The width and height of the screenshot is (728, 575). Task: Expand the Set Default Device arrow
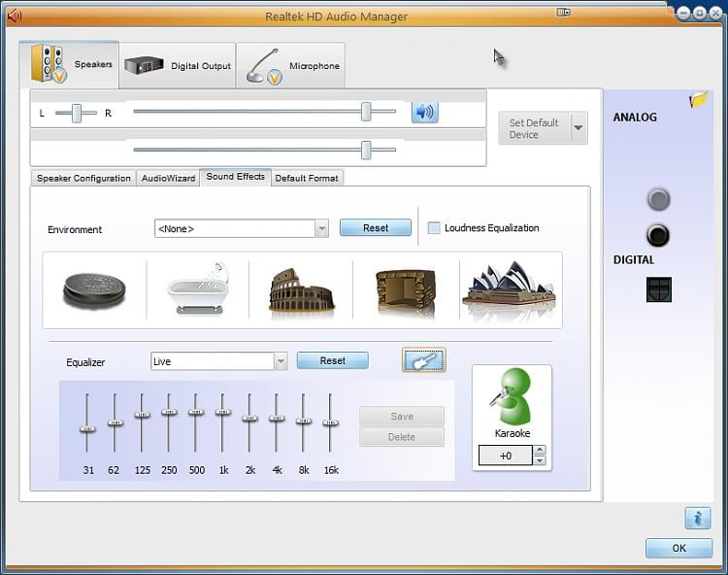[x=579, y=128]
